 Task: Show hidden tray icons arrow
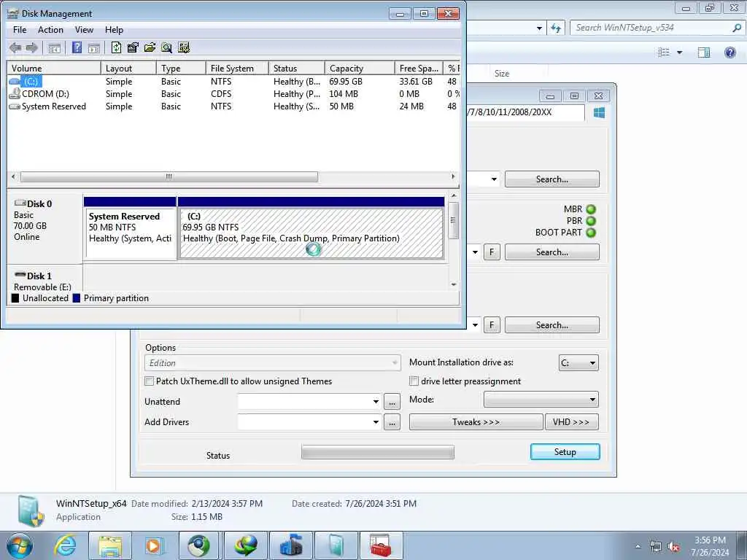[638, 547]
